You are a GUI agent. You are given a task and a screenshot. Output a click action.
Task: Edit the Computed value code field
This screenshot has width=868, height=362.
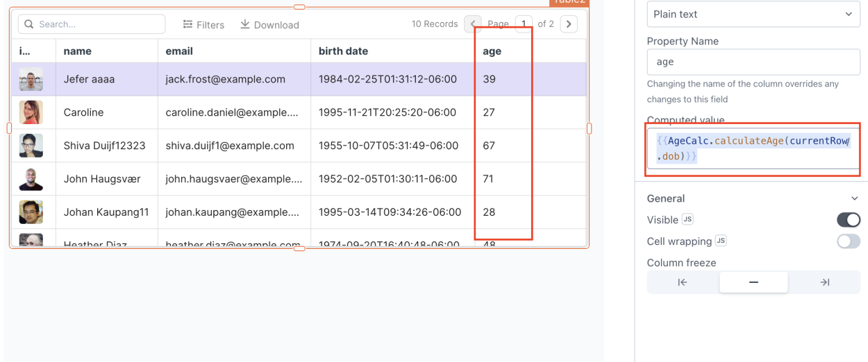click(x=753, y=148)
